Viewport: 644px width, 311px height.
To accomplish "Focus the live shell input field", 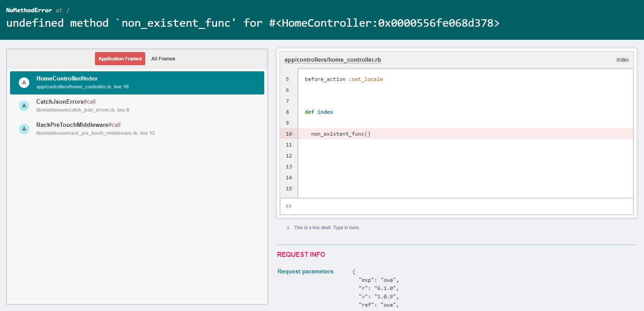I will tap(456, 206).
